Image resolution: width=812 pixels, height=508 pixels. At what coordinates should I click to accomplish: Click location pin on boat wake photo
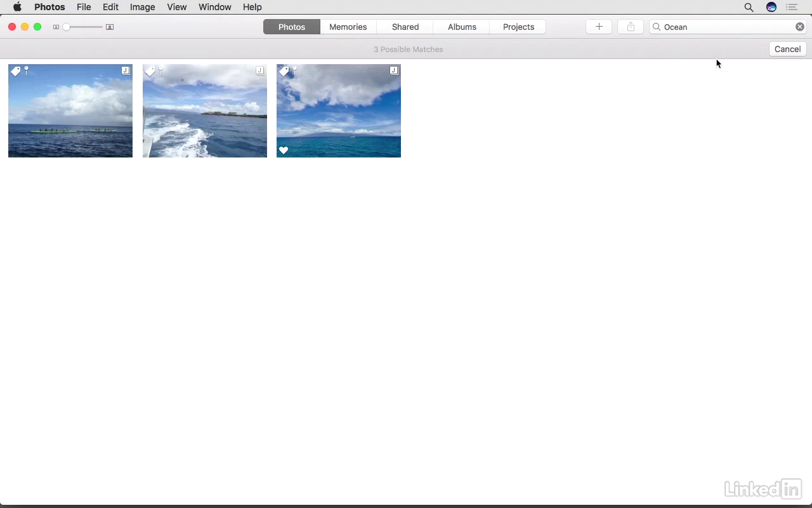pos(160,70)
